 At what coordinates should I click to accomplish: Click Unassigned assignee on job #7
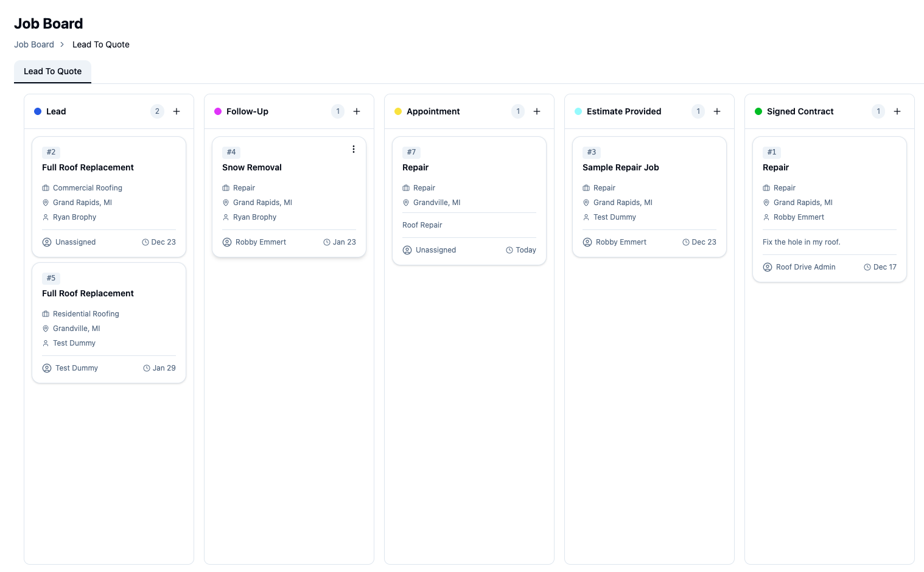436,250
